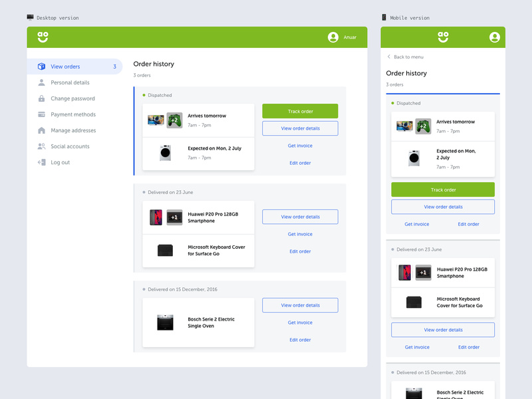The height and width of the screenshot is (399, 532).
Task: Open the profile icon in mobile header
Action: pos(493,37)
